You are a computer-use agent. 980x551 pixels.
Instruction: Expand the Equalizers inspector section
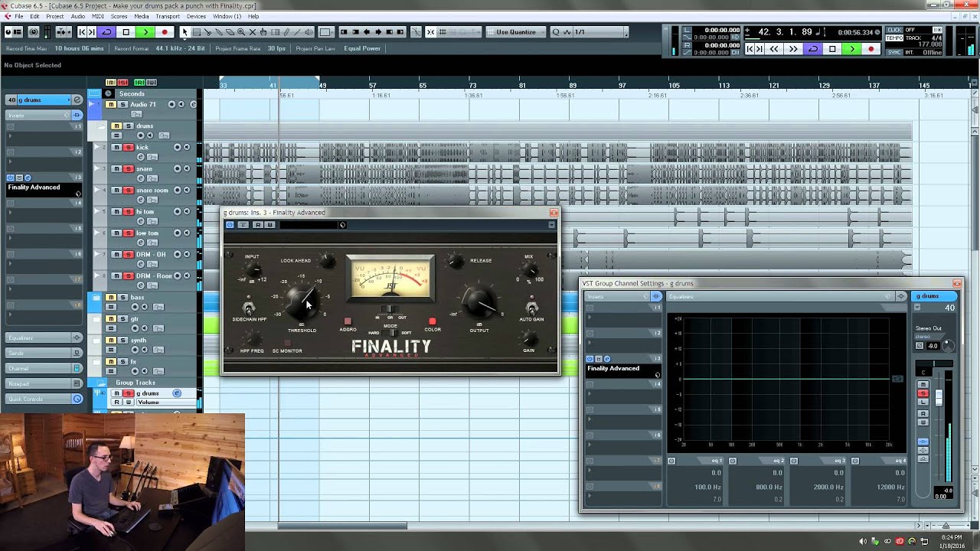click(x=44, y=337)
